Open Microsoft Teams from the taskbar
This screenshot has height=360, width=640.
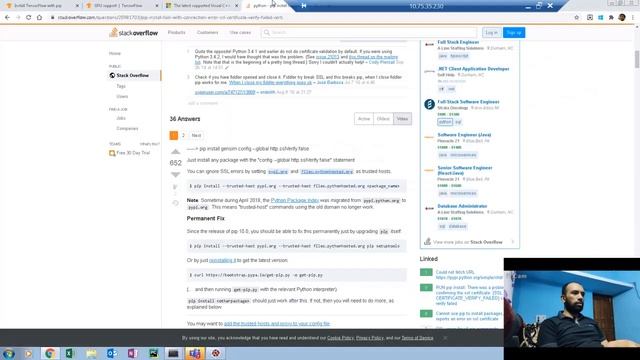195,353
